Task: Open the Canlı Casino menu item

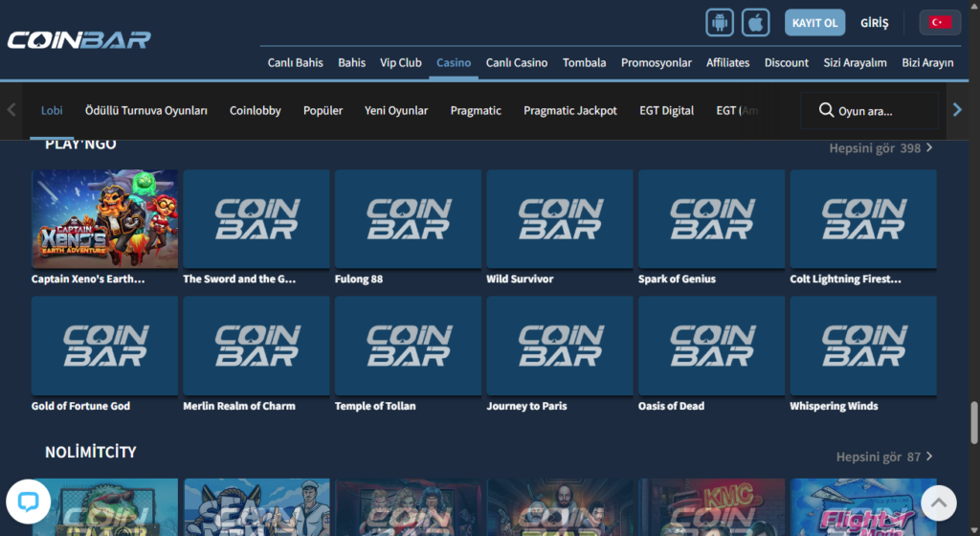Action: tap(517, 62)
